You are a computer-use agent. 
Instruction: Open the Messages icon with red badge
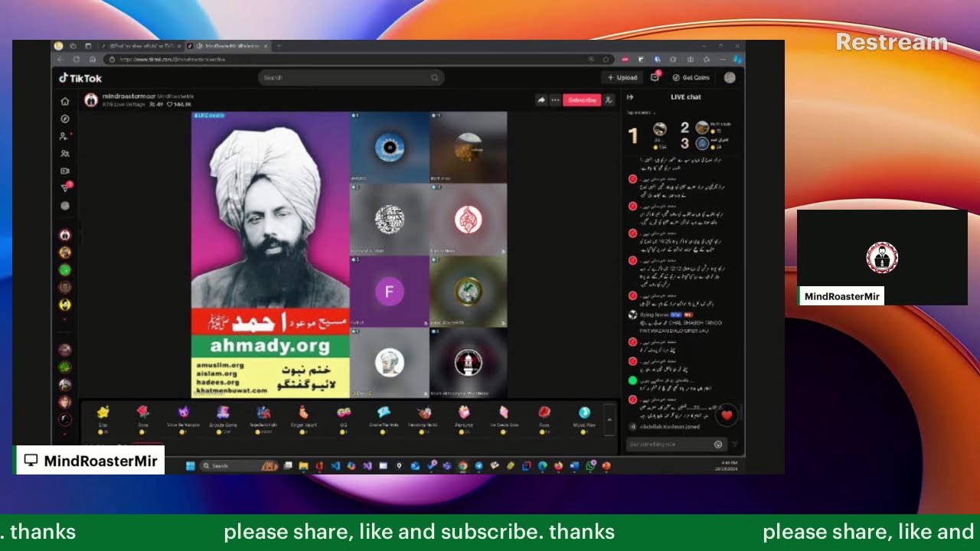tap(65, 188)
